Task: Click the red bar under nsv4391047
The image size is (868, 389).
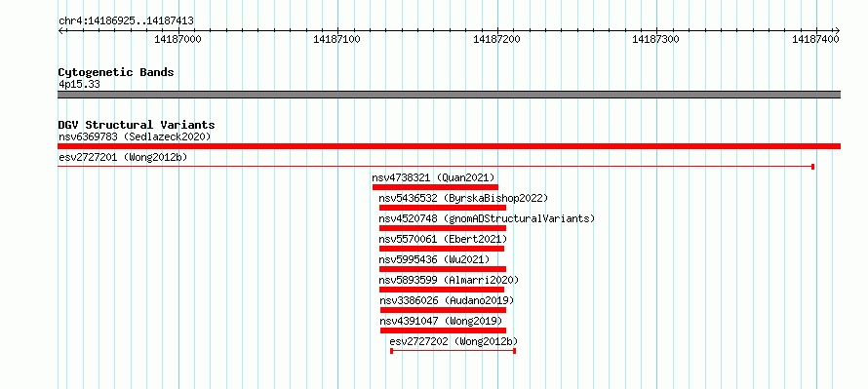Action: point(443,331)
